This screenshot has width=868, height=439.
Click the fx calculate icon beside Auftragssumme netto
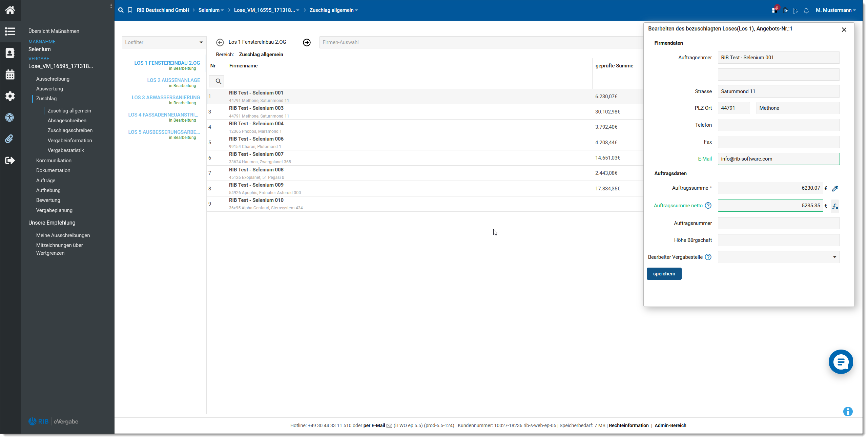(835, 206)
